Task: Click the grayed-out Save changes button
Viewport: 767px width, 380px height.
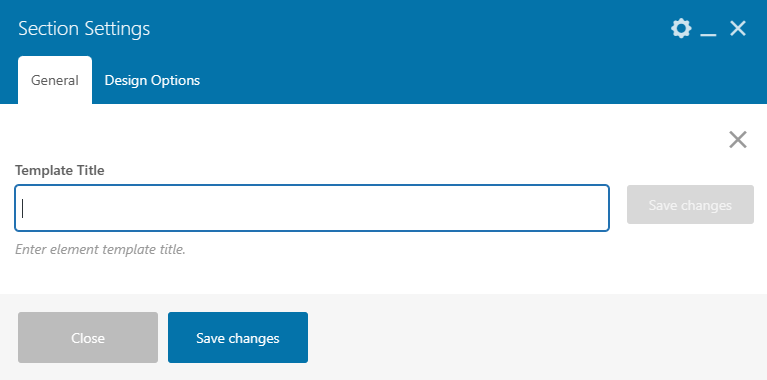Action: click(x=690, y=204)
